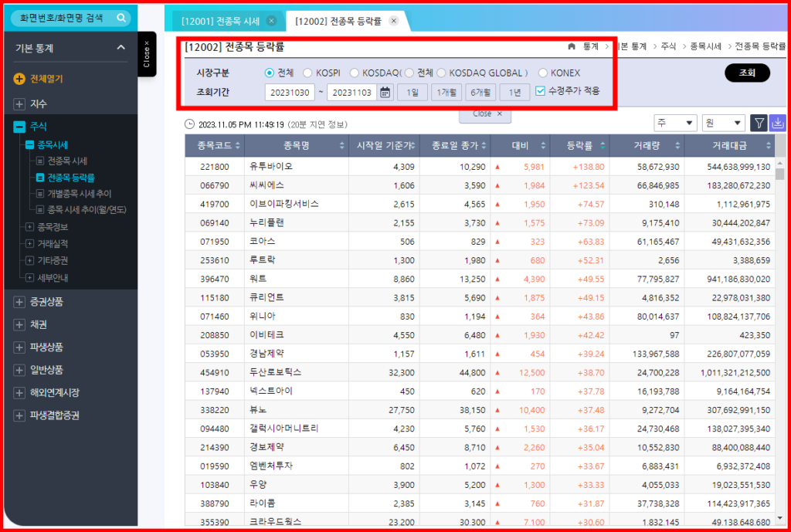Expand the 해외연계시장 menu section
Image resolution: width=791 pixels, height=532 pixels.
(19, 392)
